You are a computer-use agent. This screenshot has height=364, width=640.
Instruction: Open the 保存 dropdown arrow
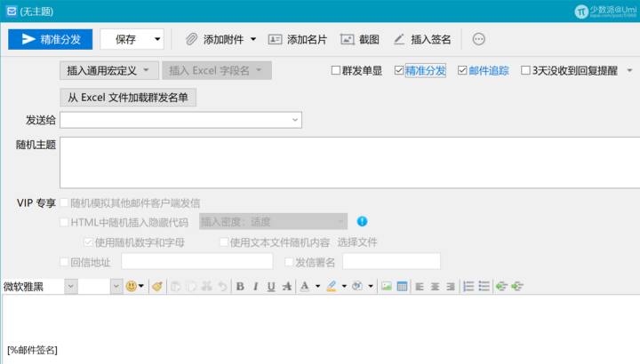(x=157, y=39)
